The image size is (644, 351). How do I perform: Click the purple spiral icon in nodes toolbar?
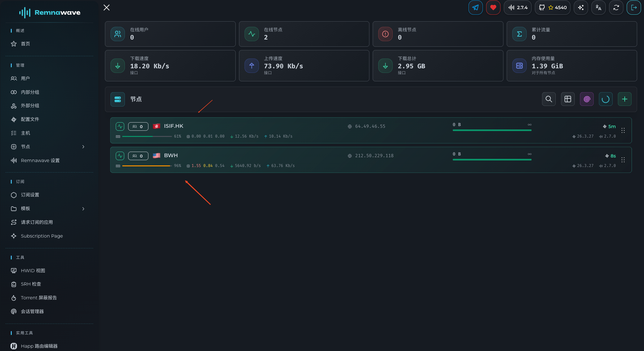pyautogui.click(x=587, y=99)
